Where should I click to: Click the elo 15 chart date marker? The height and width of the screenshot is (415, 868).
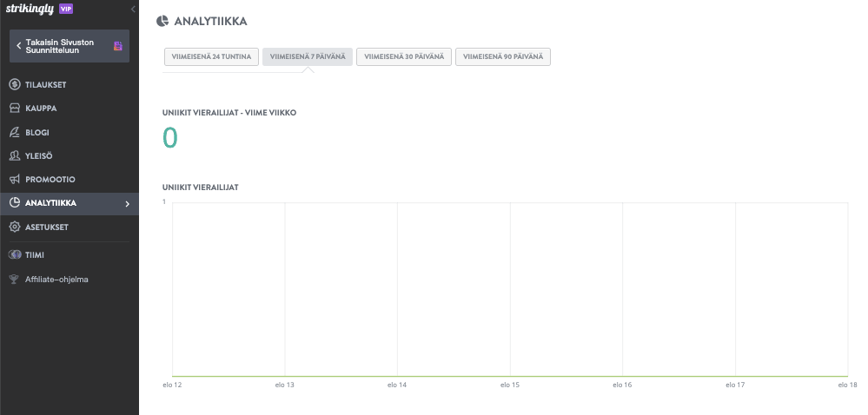click(510, 384)
